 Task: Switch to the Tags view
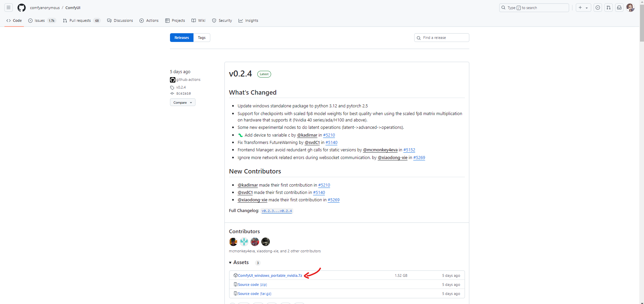[x=202, y=38]
